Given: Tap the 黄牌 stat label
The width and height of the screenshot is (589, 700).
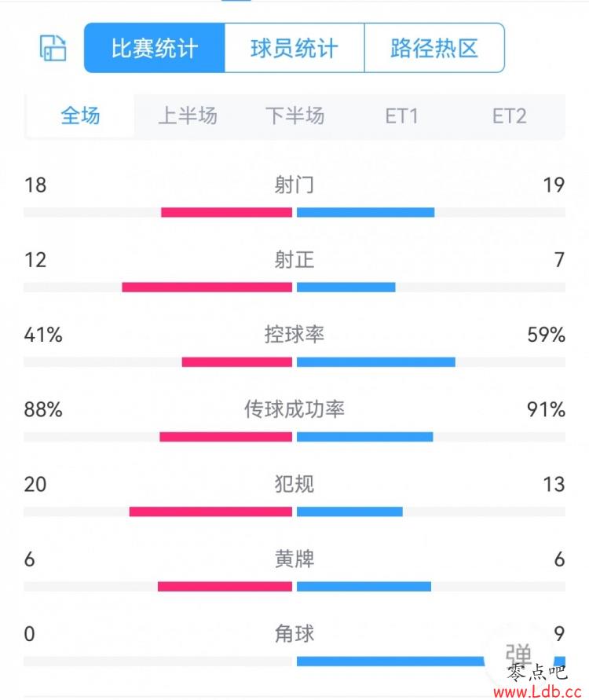Looking at the screenshot, I should [294, 559].
